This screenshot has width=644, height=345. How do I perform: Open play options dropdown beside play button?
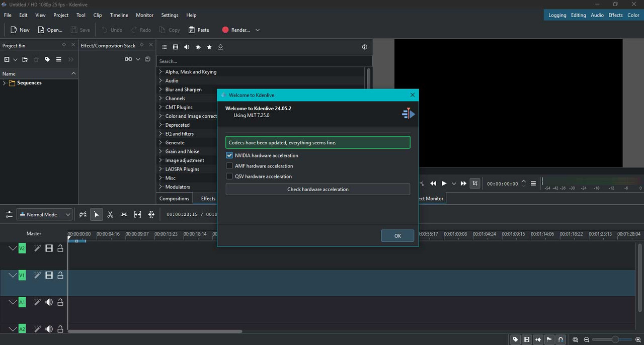[x=454, y=184]
